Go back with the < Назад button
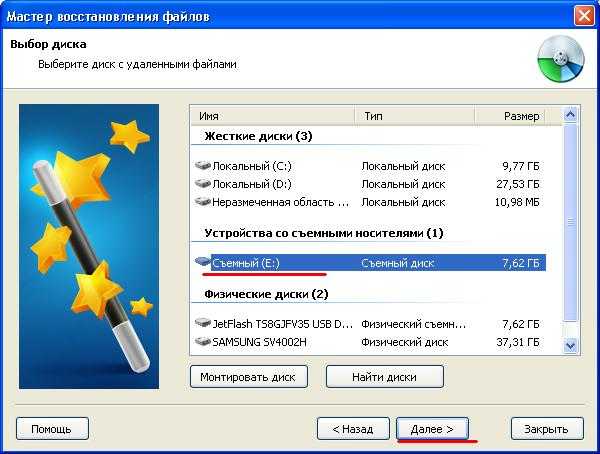The image size is (600, 454). coord(353,429)
